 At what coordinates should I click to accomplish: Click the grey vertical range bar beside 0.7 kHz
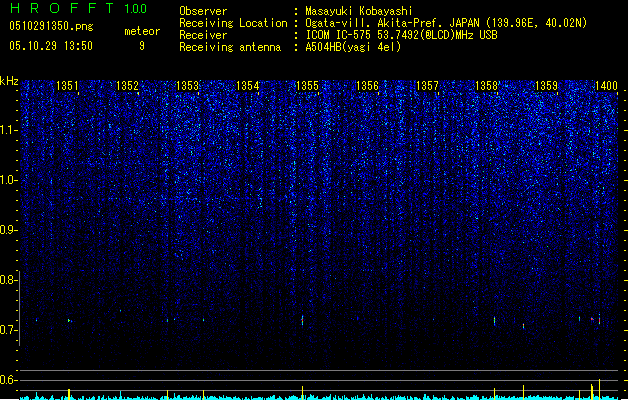[x=19, y=309]
